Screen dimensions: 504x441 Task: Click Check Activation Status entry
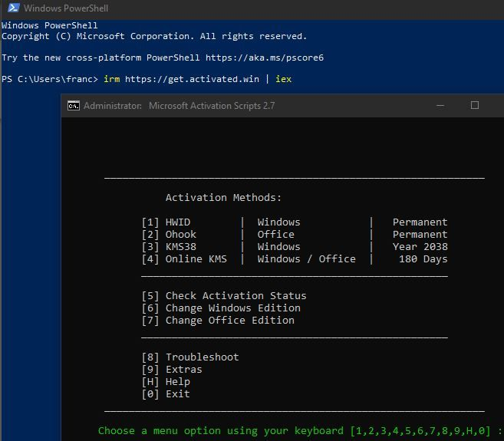click(x=224, y=296)
